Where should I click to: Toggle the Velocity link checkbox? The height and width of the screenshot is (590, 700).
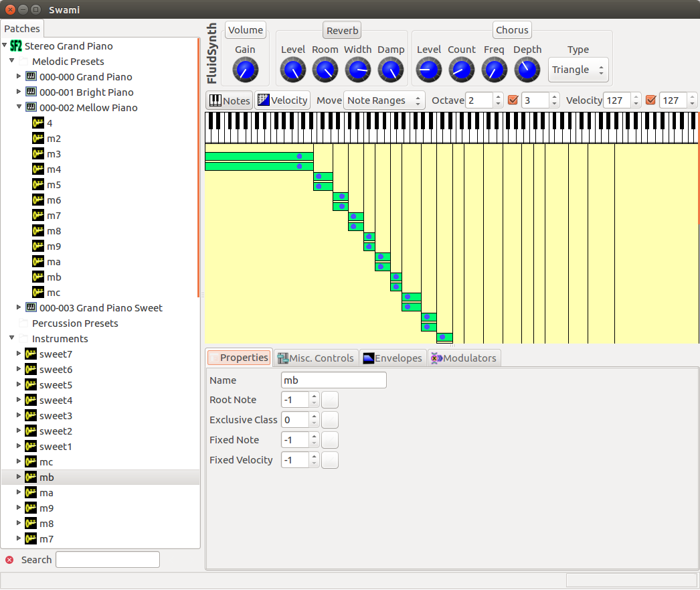[650, 100]
